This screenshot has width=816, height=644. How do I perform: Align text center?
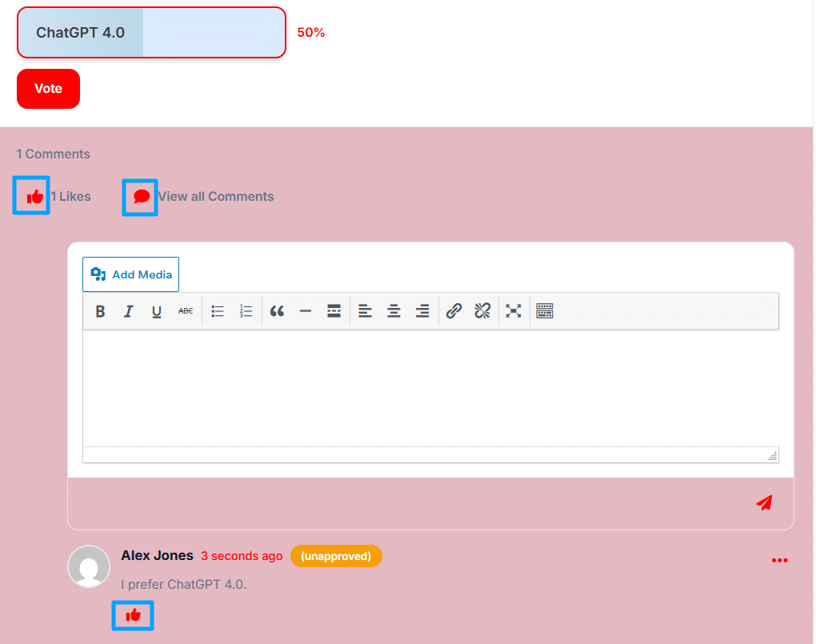coord(394,311)
